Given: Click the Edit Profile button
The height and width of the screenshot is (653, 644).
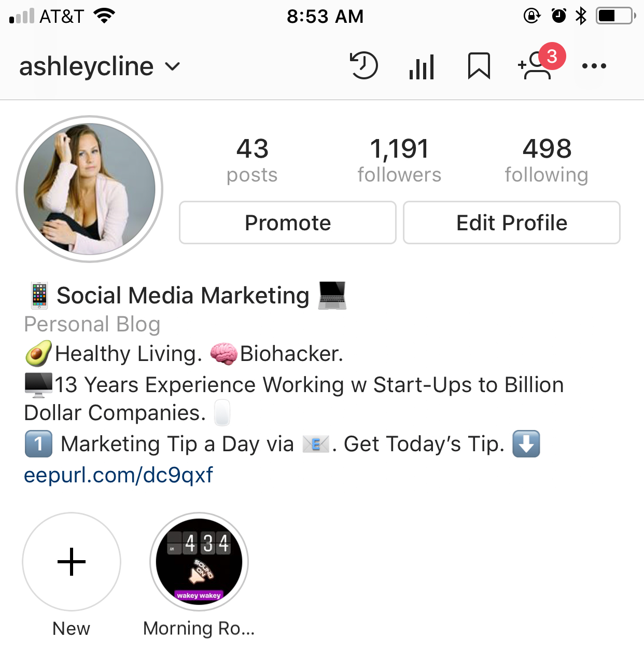Looking at the screenshot, I should click(x=512, y=223).
